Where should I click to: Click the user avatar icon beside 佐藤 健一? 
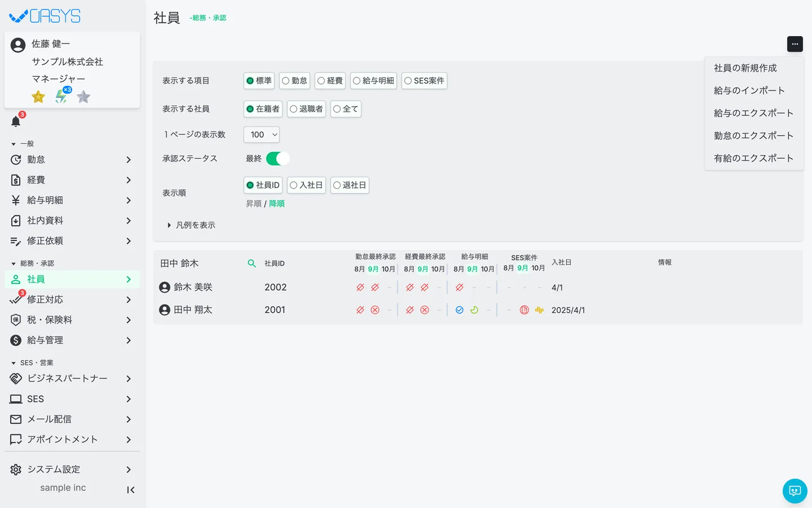[x=18, y=45]
